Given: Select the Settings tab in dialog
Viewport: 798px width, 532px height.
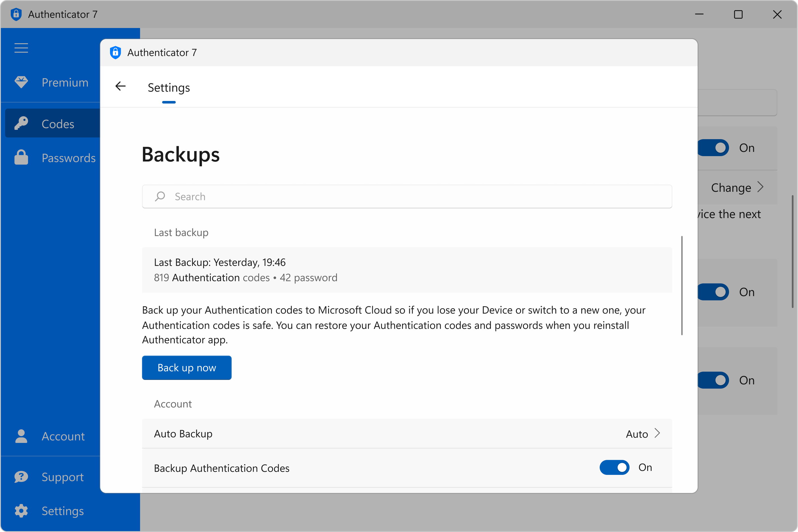Looking at the screenshot, I should coord(169,88).
